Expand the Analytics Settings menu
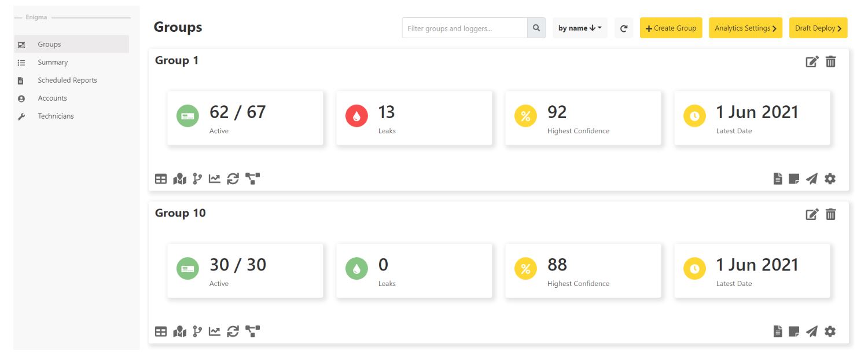This screenshot has height=355, width=868. (745, 27)
